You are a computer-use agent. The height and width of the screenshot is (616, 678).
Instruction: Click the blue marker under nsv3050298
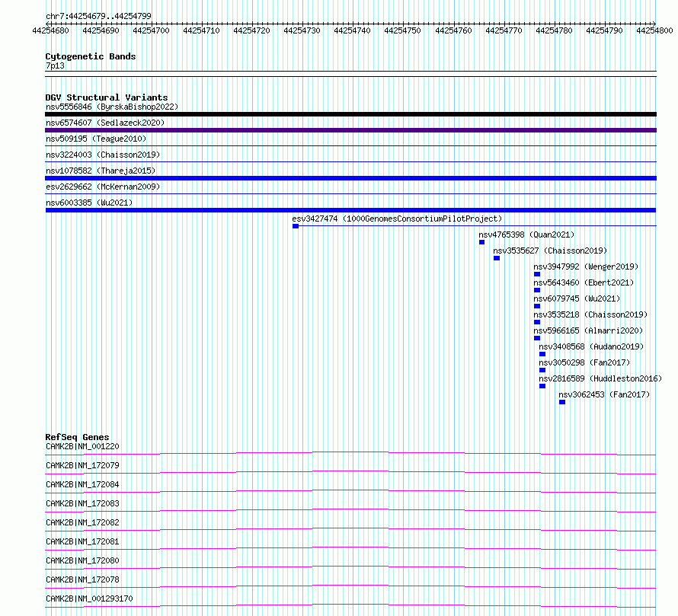[542, 370]
